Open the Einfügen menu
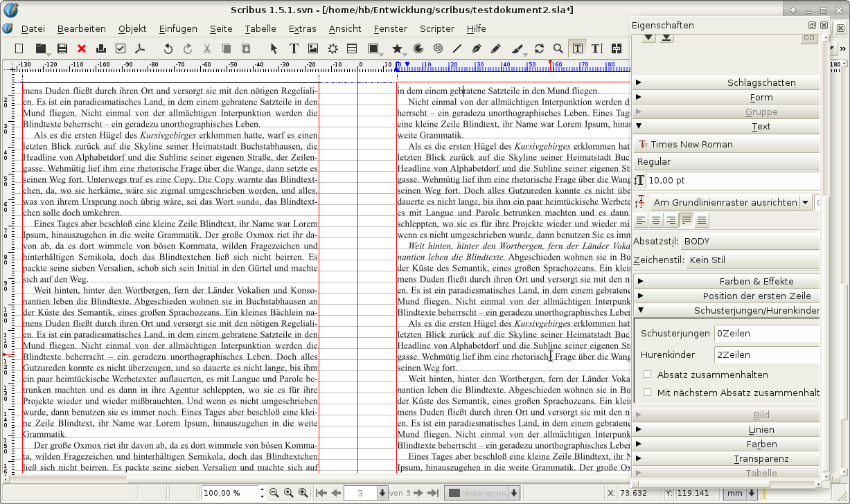The width and height of the screenshot is (850, 504). [178, 29]
